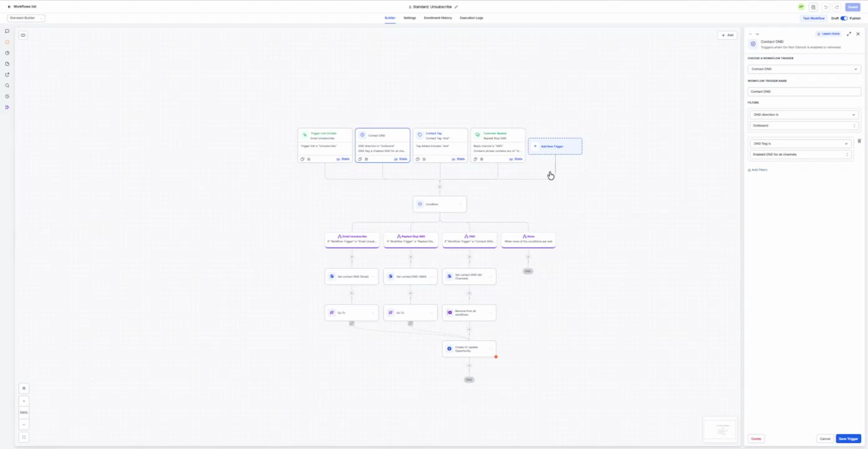This screenshot has height=449, width=868.
Task: Switch to the Execution Logs tab
Action: click(x=471, y=18)
